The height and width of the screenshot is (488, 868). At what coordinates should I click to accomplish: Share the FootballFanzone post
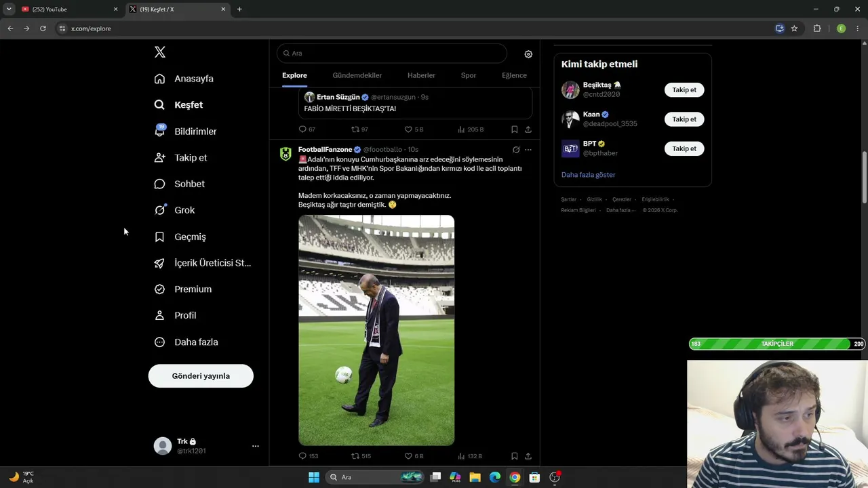[x=528, y=456]
